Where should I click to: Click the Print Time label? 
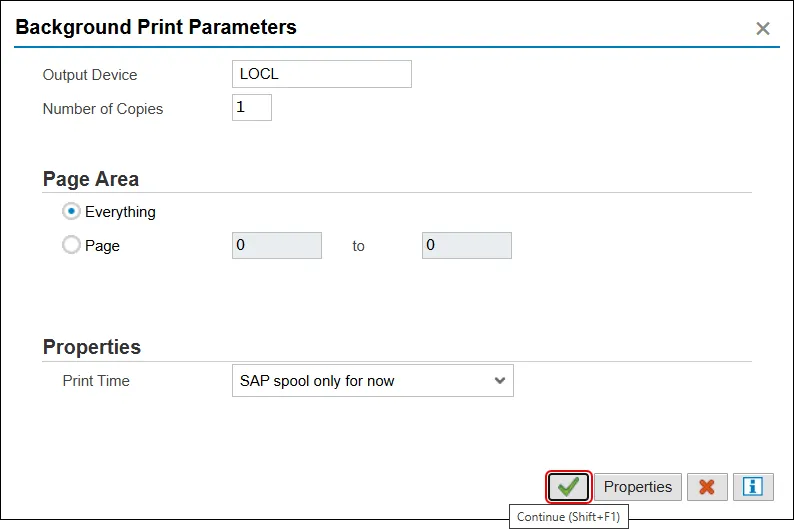point(96,381)
